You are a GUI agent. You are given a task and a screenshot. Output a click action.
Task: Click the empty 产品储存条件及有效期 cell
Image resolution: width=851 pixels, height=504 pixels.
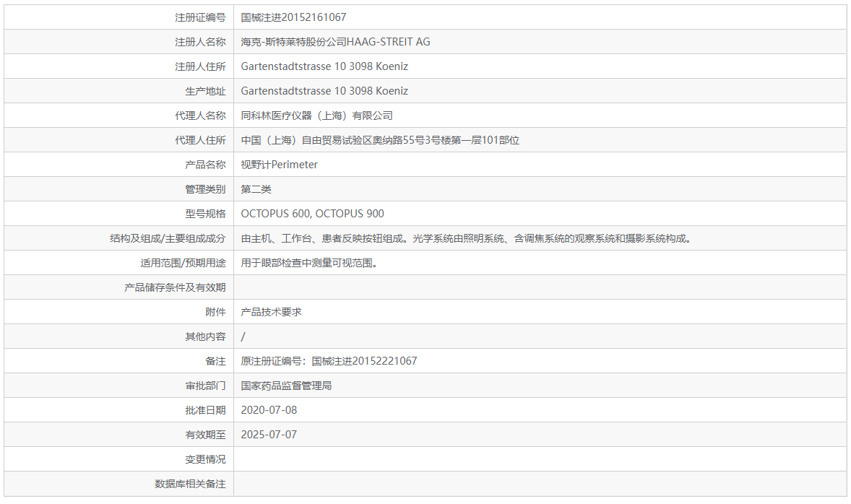coord(506,287)
